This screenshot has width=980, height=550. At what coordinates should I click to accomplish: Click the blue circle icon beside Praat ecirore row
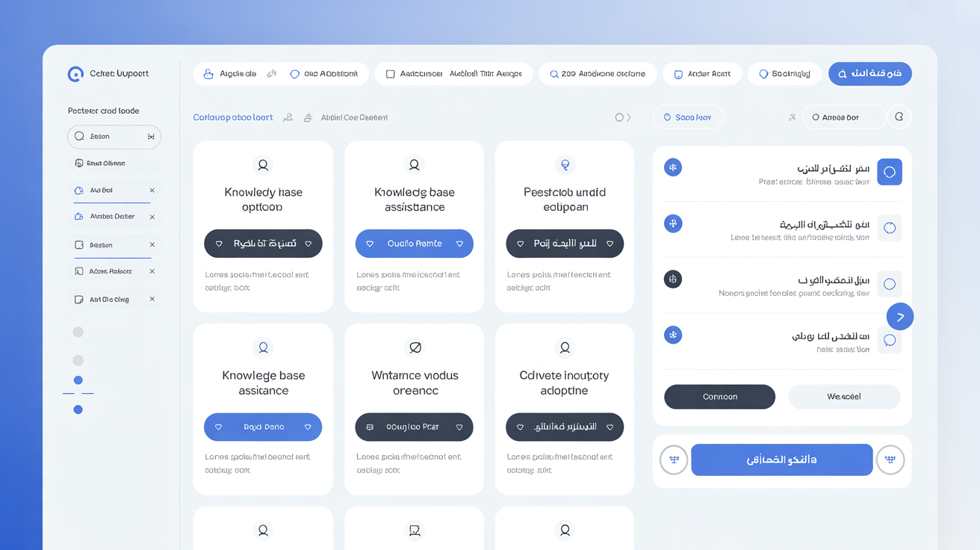(x=673, y=167)
